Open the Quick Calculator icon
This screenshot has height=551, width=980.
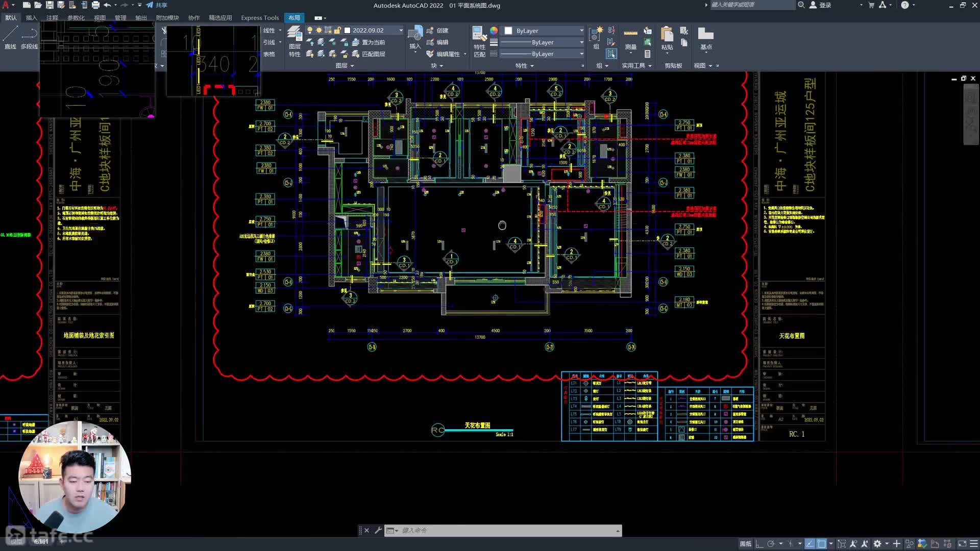(647, 54)
